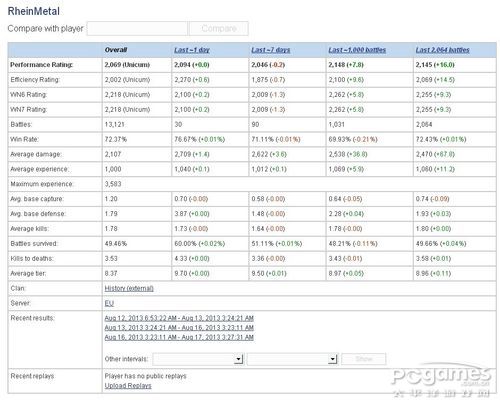Click the 'Average tier:' row label
The width and height of the screenshot is (500, 406).
tap(28, 273)
